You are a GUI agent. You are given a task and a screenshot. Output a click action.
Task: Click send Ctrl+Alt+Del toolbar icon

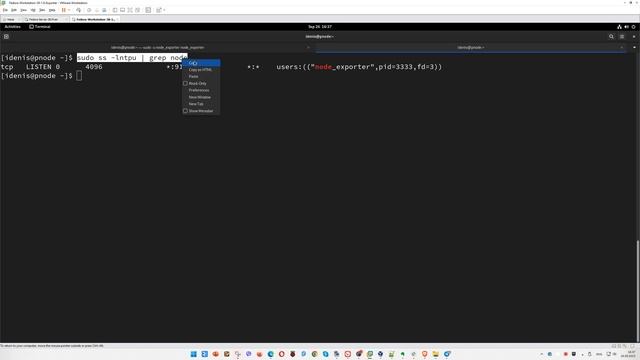pyautogui.click(x=78, y=10)
